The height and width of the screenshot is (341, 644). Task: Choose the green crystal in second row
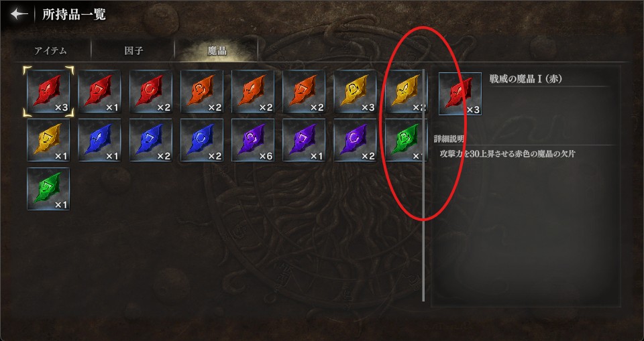tap(404, 140)
